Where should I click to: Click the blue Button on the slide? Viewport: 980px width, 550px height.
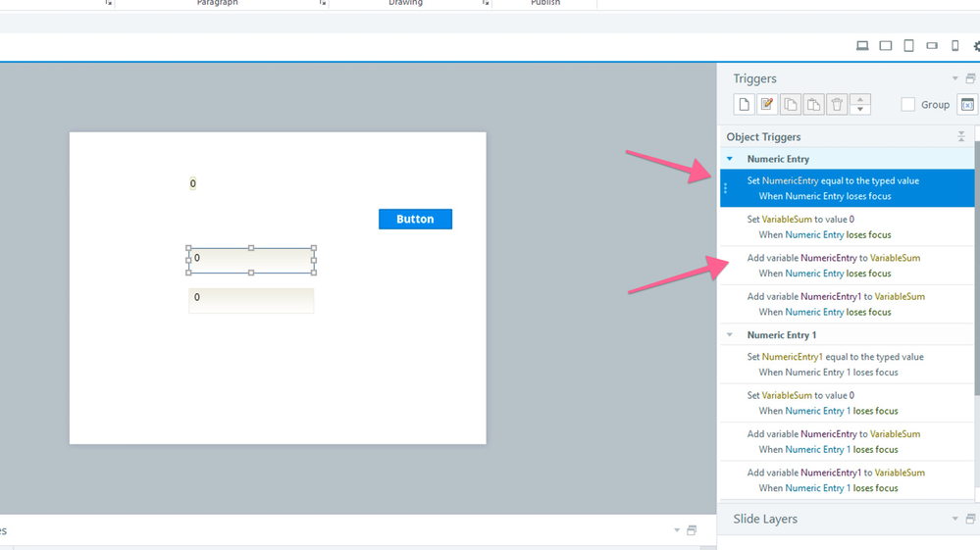click(415, 220)
